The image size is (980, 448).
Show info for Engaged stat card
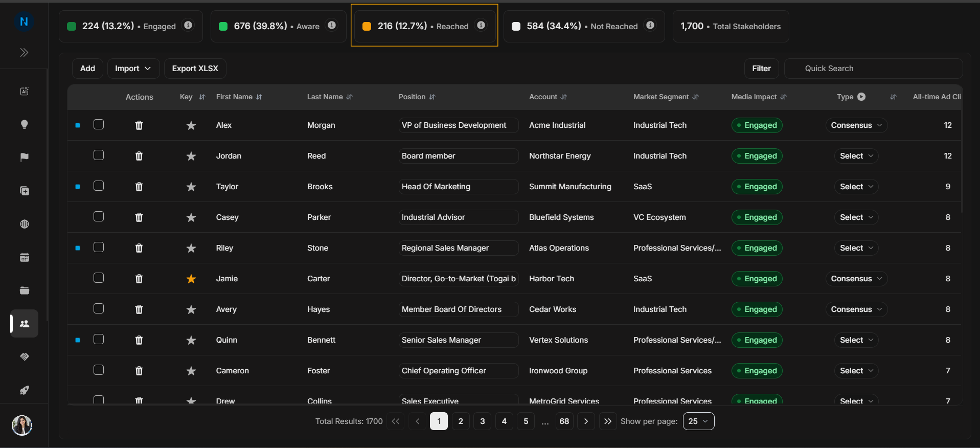(188, 25)
